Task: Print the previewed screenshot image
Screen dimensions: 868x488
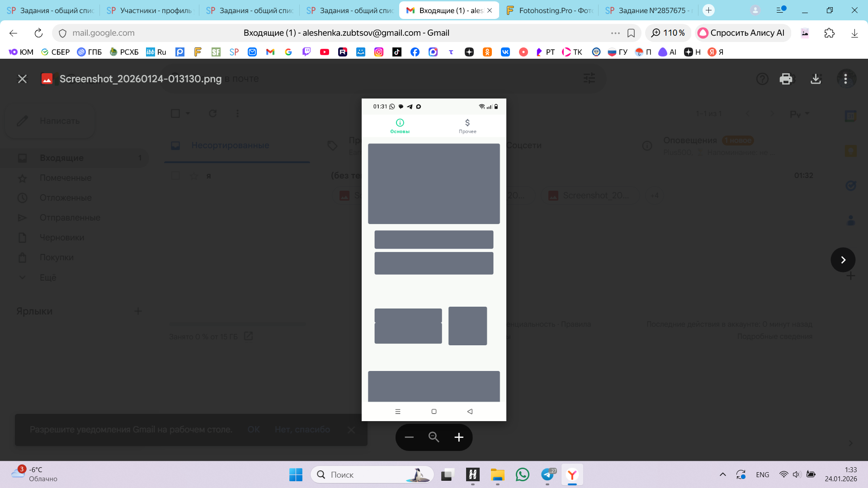Action: click(x=786, y=79)
